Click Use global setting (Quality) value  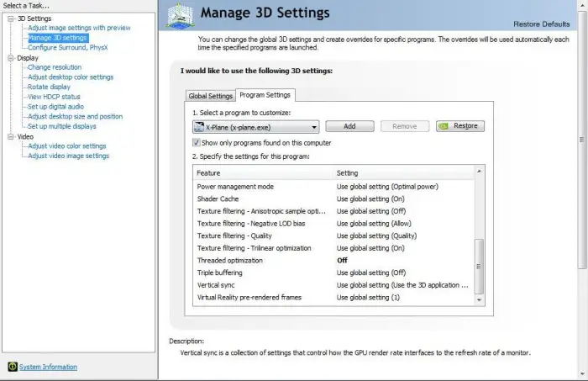376,235
